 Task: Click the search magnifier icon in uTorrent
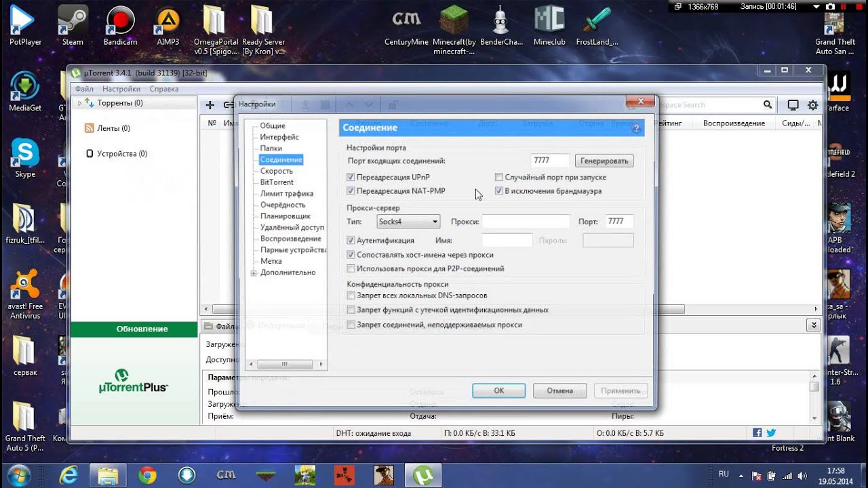[768, 105]
